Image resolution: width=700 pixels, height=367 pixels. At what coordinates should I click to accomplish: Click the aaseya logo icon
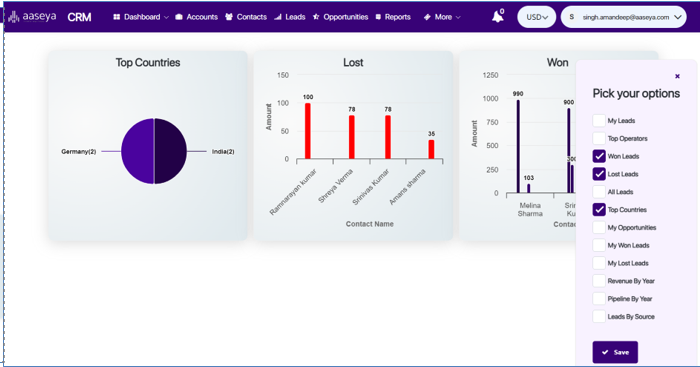pyautogui.click(x=14, y=17)
